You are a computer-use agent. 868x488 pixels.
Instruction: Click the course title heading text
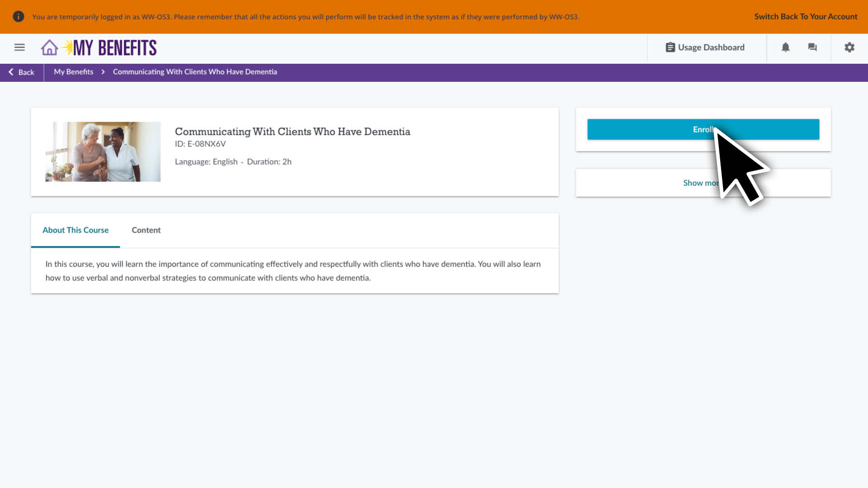click(x=292, y=131)
